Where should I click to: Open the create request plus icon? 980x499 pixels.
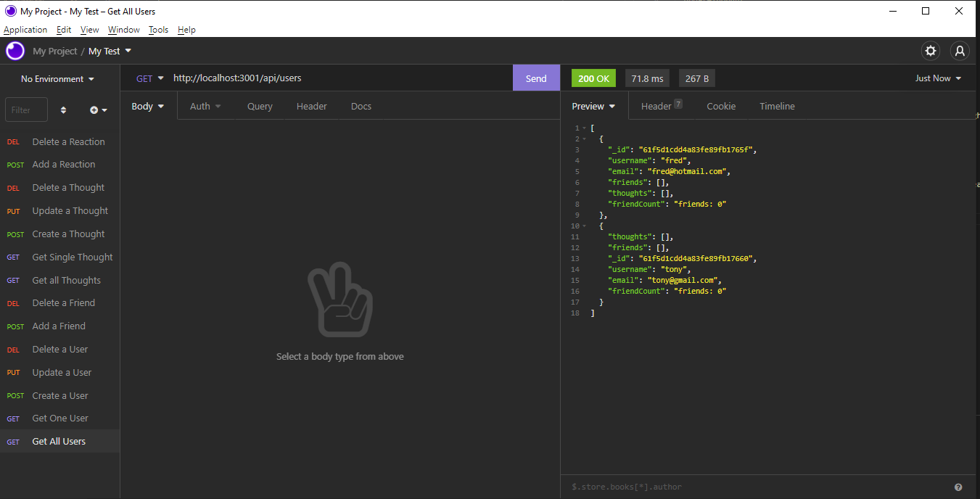point(98,110)
